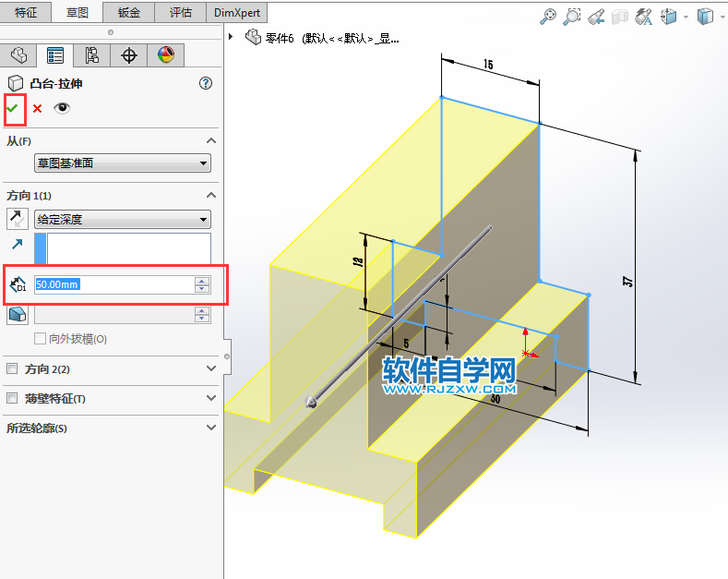The width and height of the screenshot is (728, 579).
Task: Collapse the 方向 1(1) section
Action: (211, 195)
